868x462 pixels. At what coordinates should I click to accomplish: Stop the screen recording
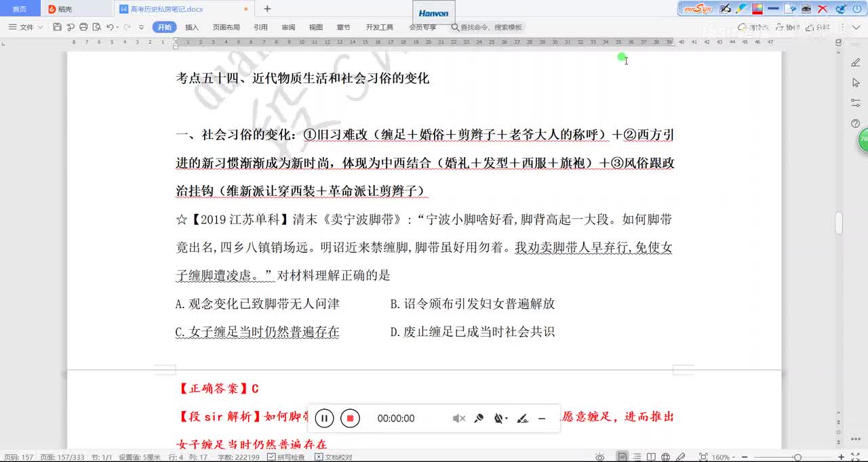tap(350, 418)
